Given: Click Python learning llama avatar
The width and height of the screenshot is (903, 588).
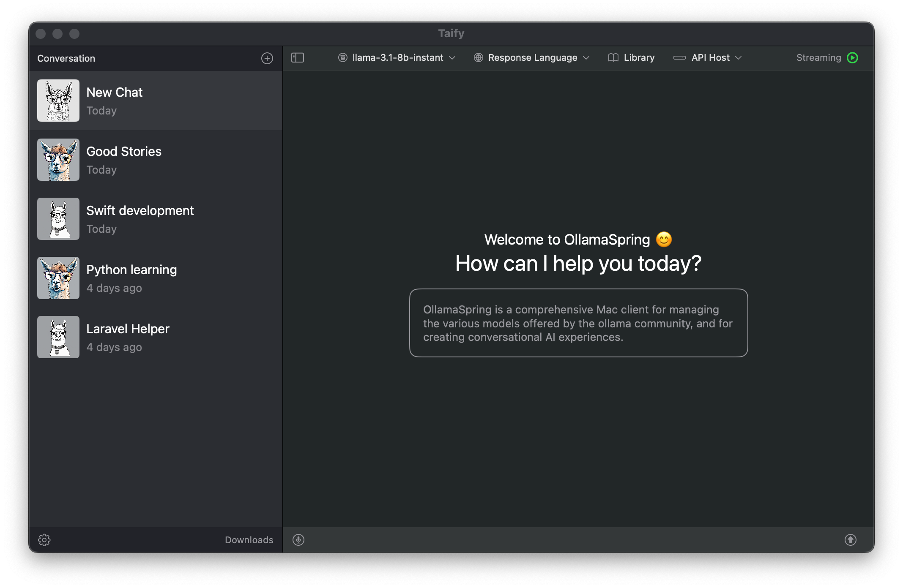Looking at the screenshot, I should (58, 278).
